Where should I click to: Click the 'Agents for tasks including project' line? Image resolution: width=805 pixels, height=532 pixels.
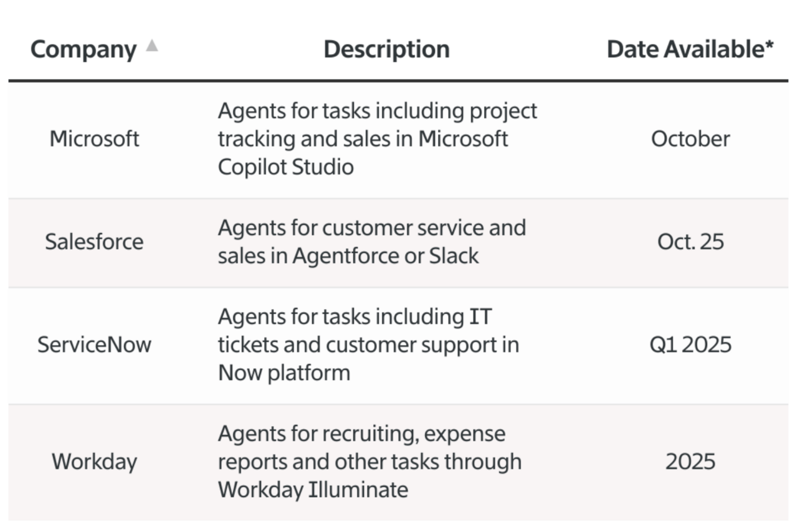[377, 111]
